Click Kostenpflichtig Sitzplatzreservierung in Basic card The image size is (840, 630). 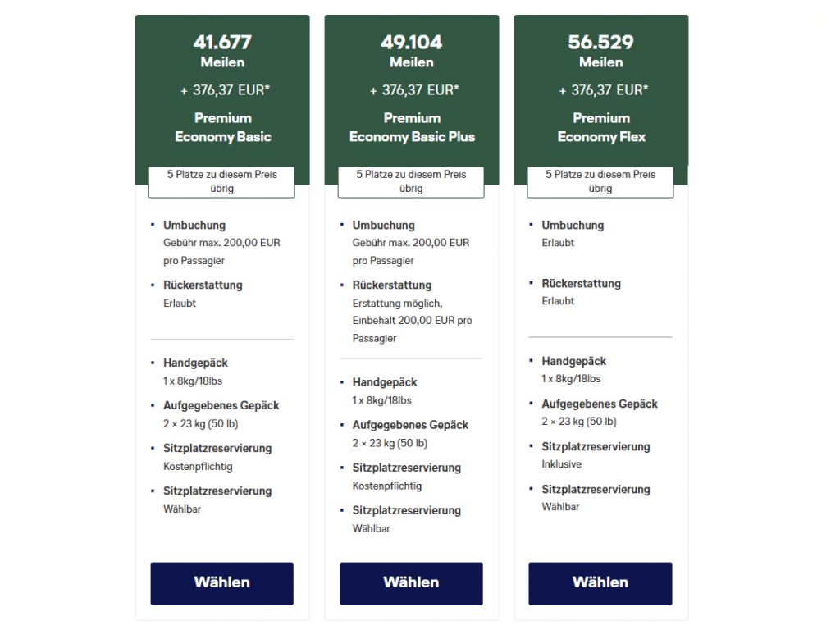tap(198, 467)
